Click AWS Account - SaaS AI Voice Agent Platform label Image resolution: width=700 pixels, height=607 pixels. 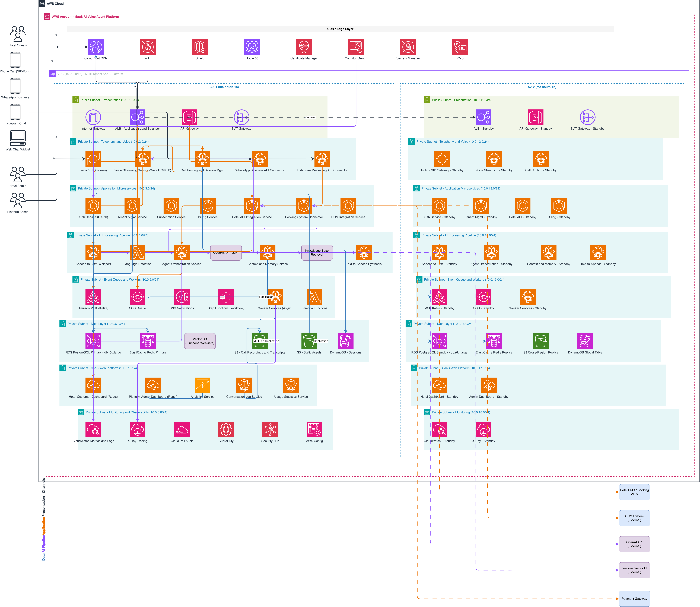point(85,17)
